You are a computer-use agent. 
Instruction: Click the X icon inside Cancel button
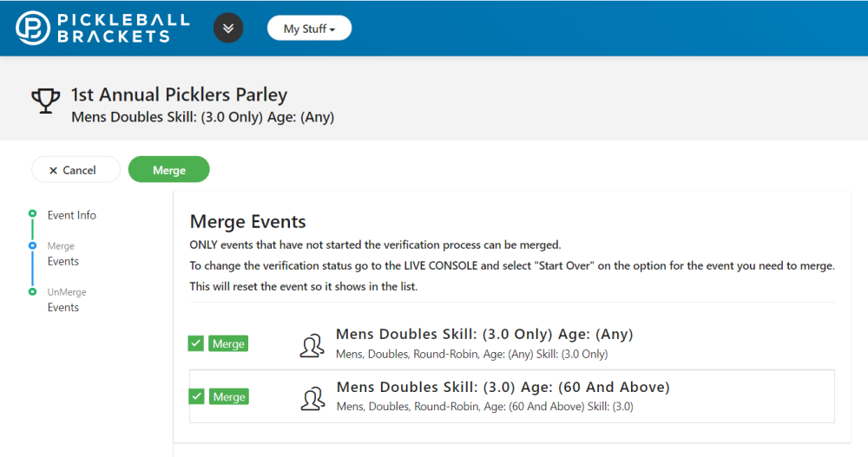(53, 170)
